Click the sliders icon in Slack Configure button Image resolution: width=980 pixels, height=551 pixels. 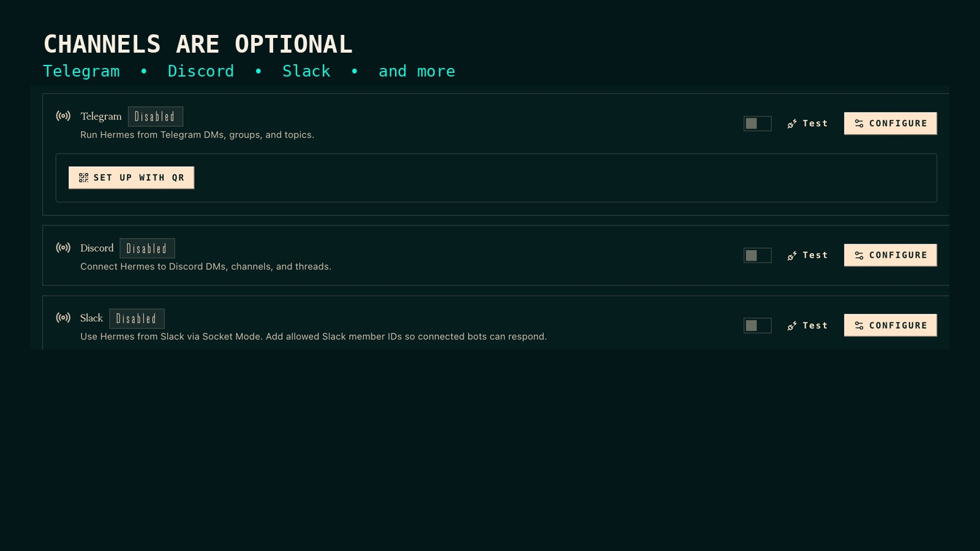click(859, 326)
